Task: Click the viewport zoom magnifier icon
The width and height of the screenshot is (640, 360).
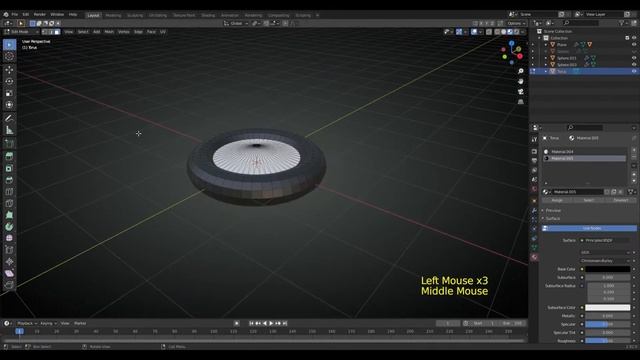Action: click(x=520, y=71)
